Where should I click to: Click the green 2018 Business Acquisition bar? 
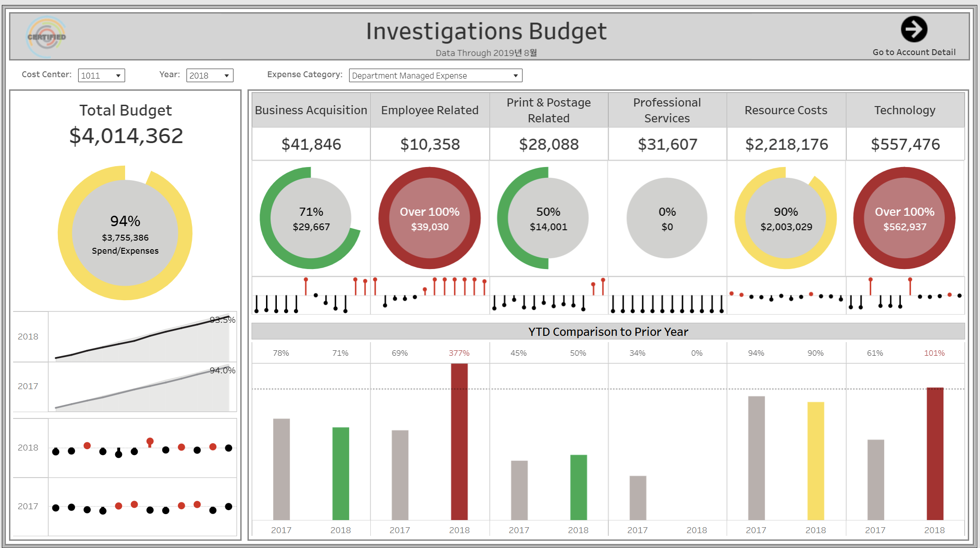click(341, 473)
